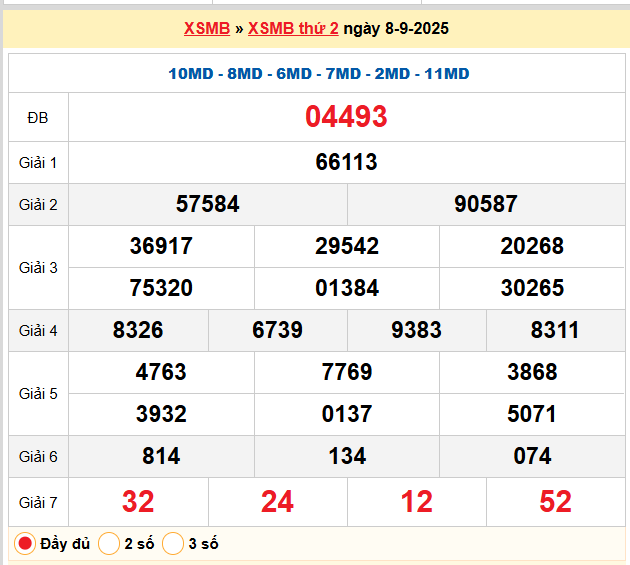This screenshot has width=630, height=565.
Task: Click the Giải 3 number 30265
Action: click(532, 288)
